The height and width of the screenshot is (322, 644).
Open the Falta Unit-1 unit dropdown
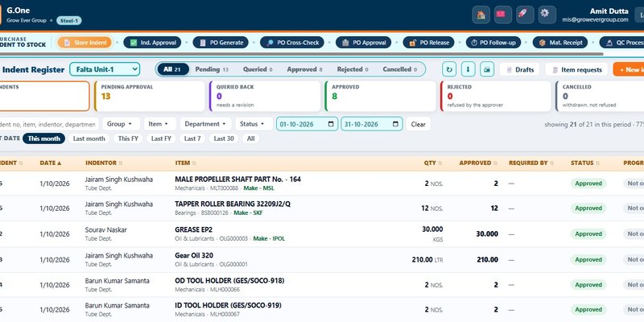pos(105,69)
